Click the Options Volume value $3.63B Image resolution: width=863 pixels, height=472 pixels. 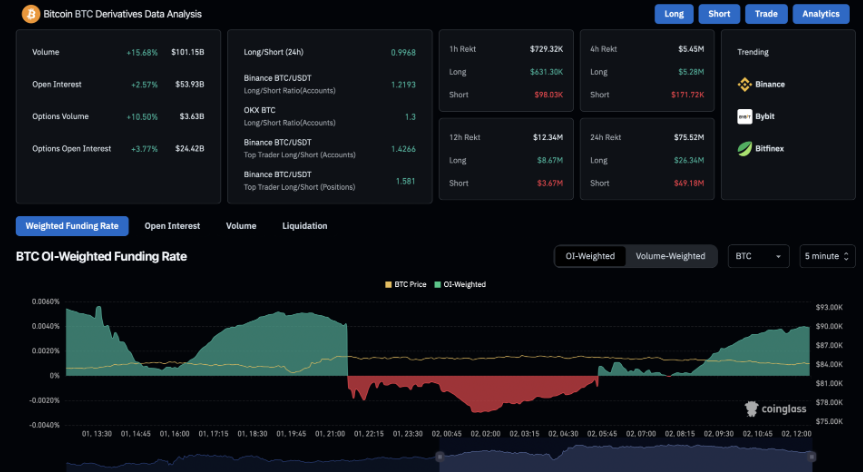pyautogui.click(x=192, y=116)
